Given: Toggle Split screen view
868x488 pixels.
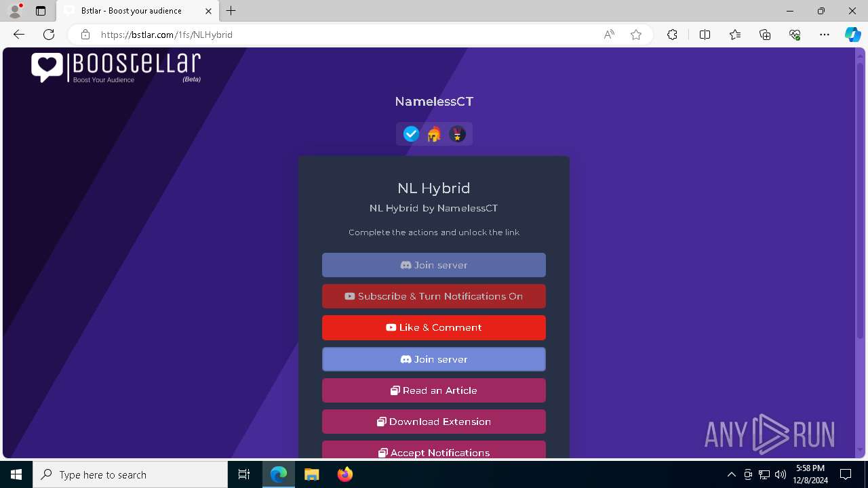Looking at the screenshot, I should pos(705,35).
